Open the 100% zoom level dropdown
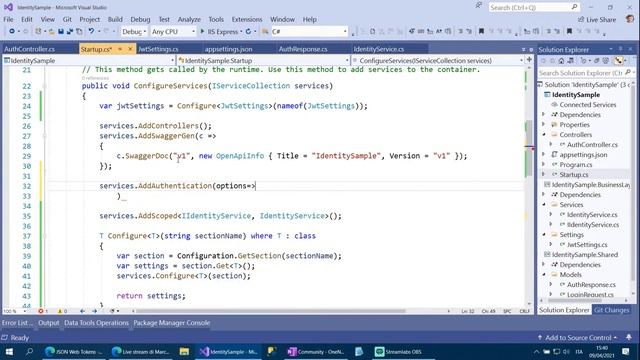640x360 pixels. (x=15, y=311)
